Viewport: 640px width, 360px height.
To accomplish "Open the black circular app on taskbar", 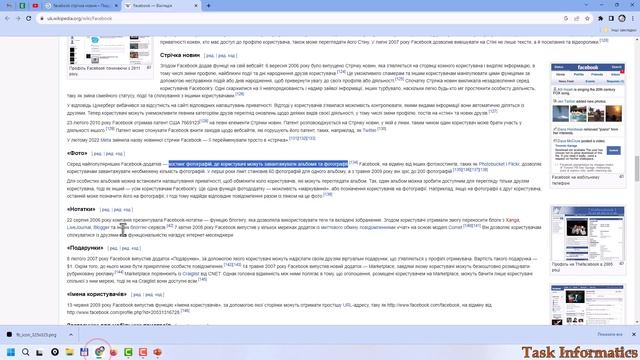I will point(55,352).
